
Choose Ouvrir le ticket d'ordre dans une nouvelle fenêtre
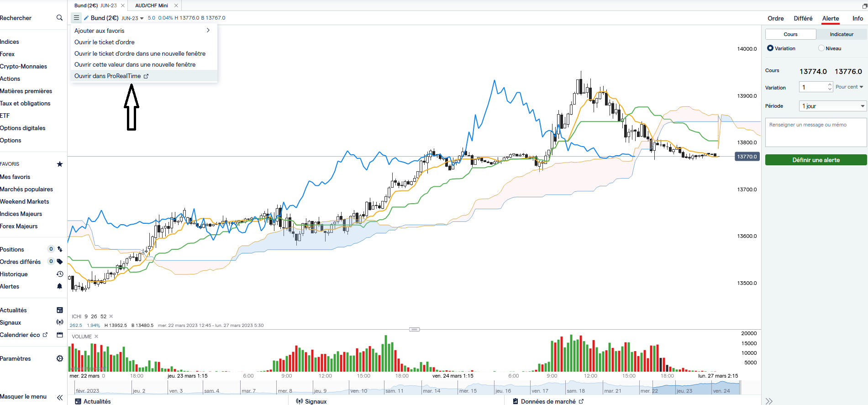click(140, 53)
